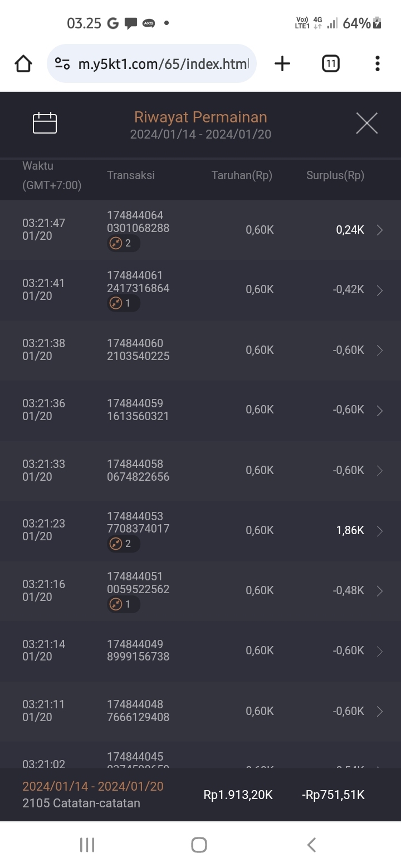Screen dimensions: 401x868
Task: Open Android recent apps button
Action: [87, 845]
